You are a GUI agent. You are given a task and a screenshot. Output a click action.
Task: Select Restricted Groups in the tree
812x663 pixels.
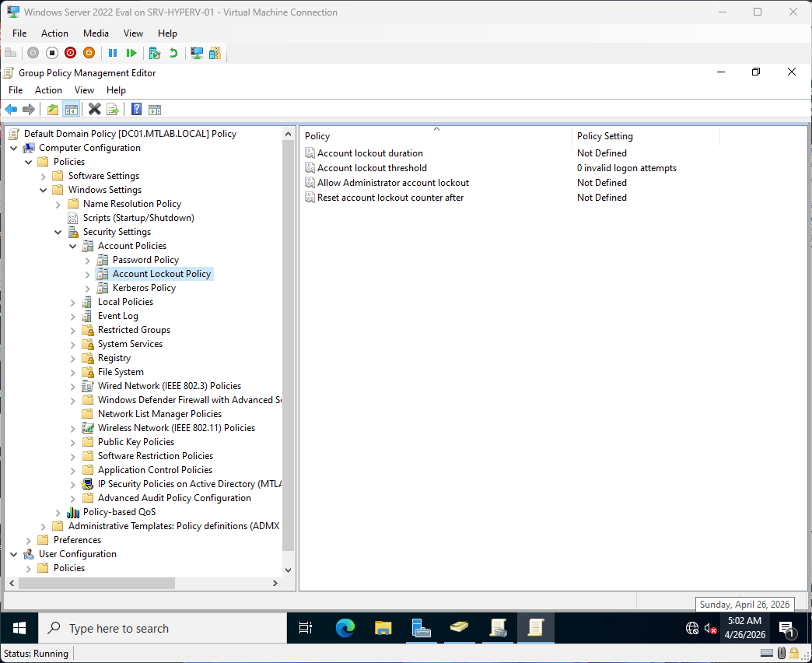[134, 330]
